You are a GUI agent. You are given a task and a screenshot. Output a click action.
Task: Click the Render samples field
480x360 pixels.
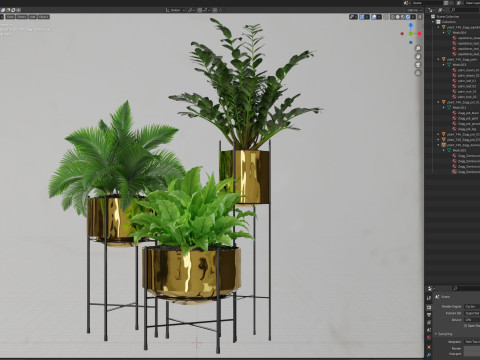click(472, 348)
